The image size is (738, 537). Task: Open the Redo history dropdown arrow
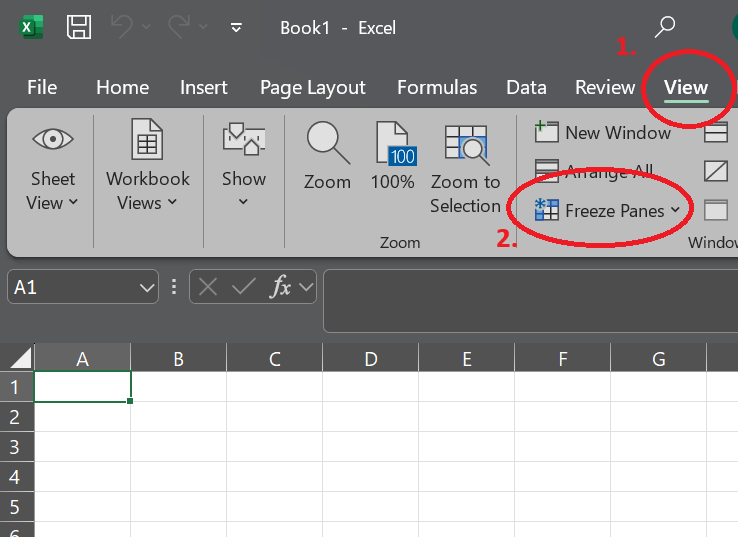[x=203, y=26]
